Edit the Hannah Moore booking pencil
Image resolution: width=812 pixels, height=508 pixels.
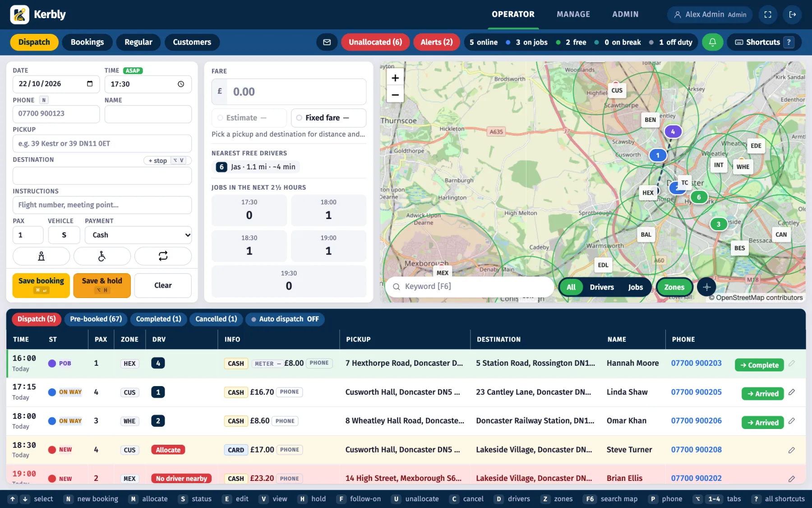tap(792, 364)
